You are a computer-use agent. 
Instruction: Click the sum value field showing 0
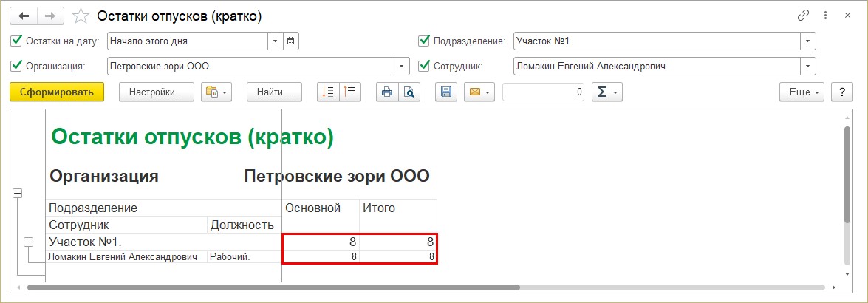[x=544, y=92]
